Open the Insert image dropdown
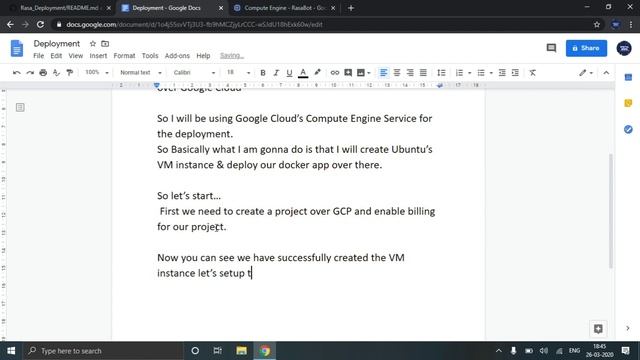640x360 pixels. pos(363,73)
